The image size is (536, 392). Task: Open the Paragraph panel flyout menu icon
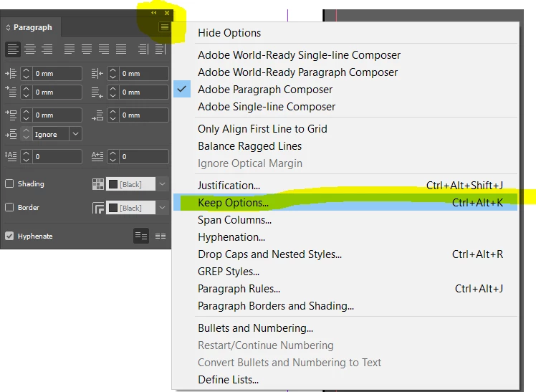[x=164, y=27]
